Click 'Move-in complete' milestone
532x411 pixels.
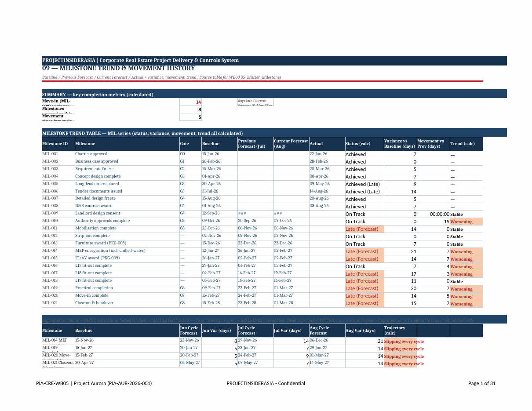tap(127, 296)
